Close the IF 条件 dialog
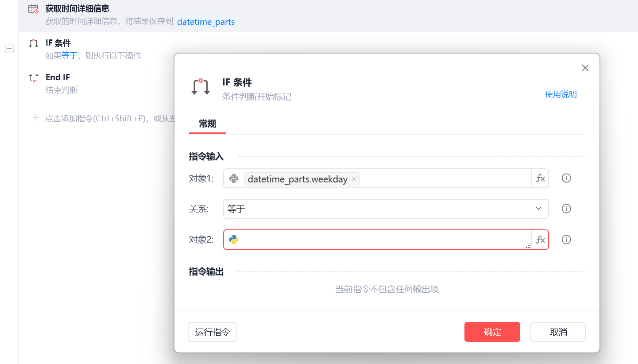 [585, 68]
